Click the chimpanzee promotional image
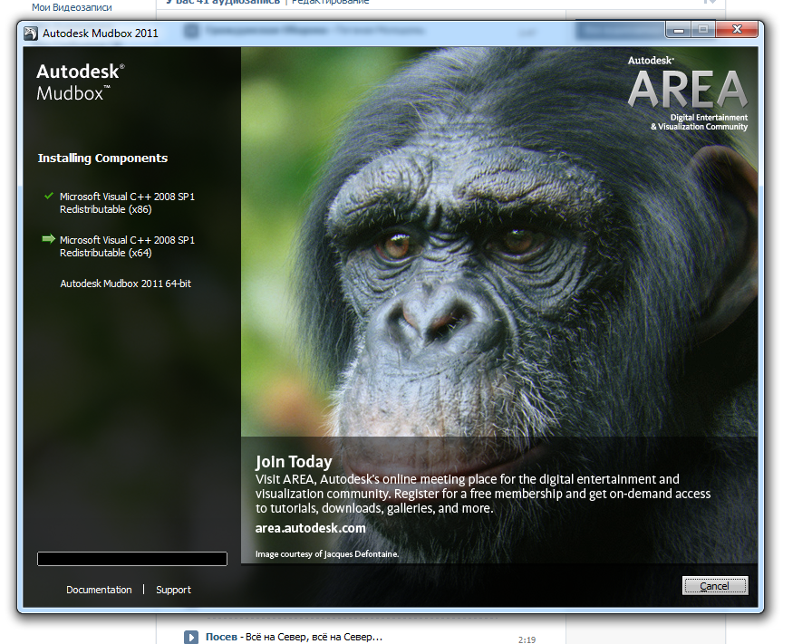Viewport: 812px width, 644px height. tap(498, 272)
